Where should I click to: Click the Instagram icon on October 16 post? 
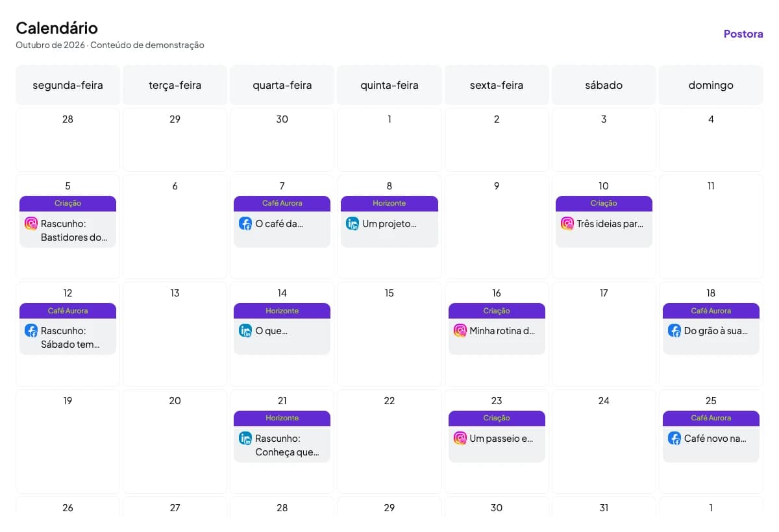click(460, 330)
